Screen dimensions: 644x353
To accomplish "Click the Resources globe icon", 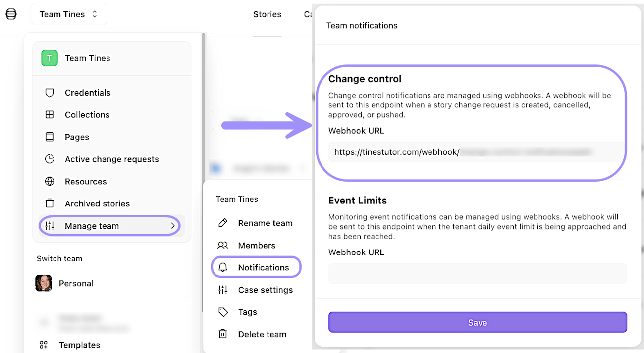I will [x=50, y=182].
